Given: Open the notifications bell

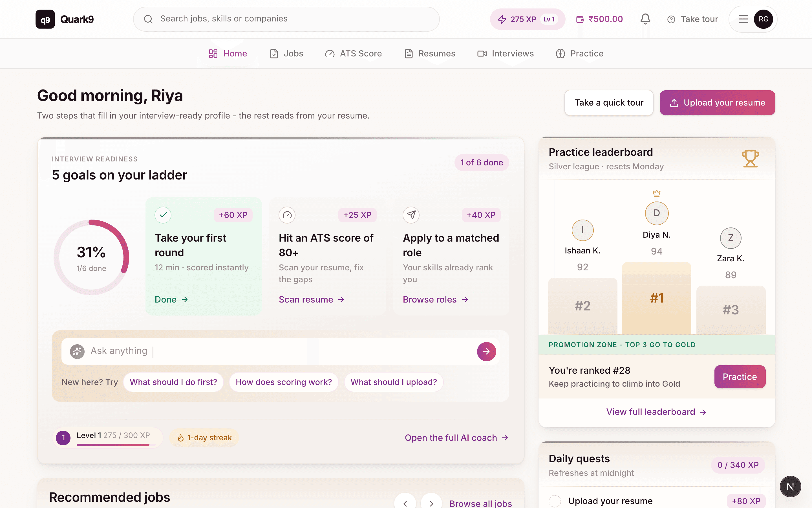Looking at the screenshot, I should click(x=645, y=19).
